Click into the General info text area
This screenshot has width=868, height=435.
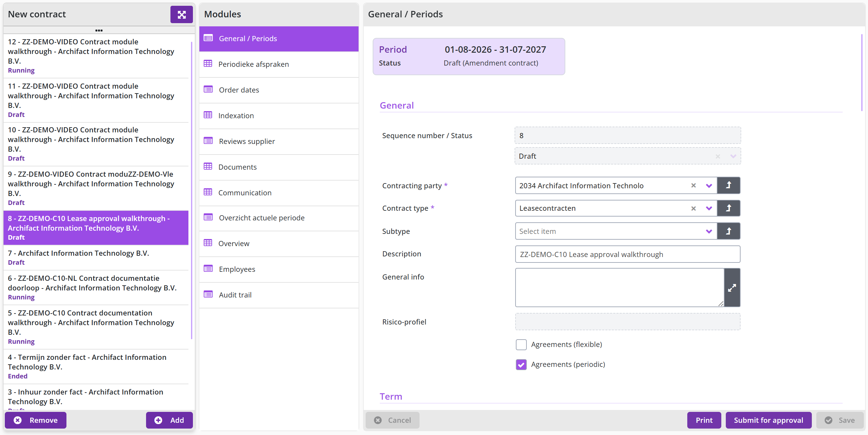[619, 288]
